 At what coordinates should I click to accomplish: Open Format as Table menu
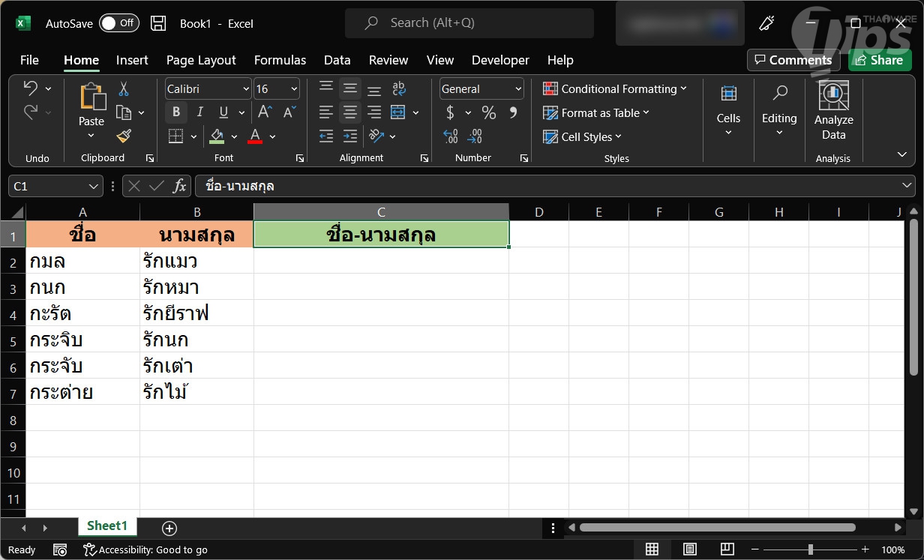pyautogui.click(x=596, y=112)
